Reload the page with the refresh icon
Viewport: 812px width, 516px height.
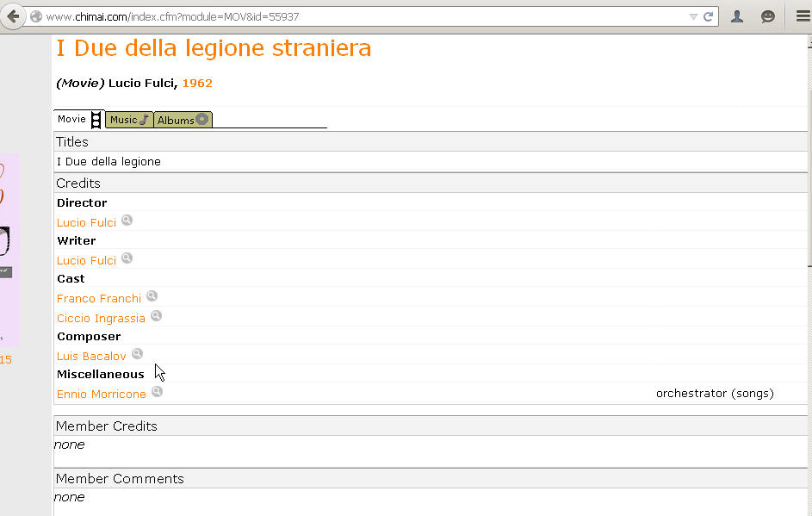point(708,16)
